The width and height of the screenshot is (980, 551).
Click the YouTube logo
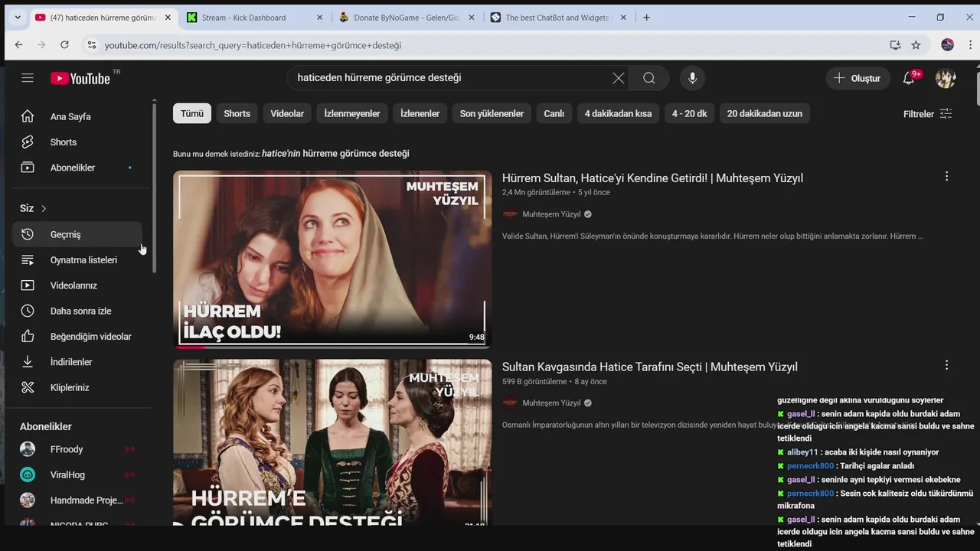(80, 78)
